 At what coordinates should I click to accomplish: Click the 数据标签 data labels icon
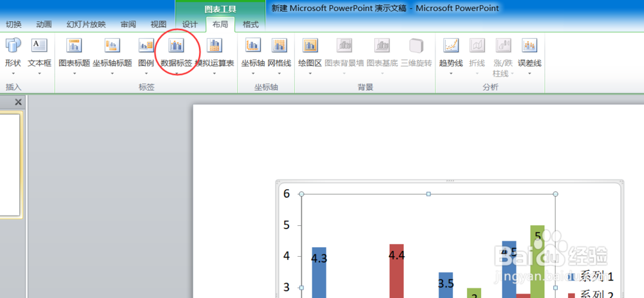(176, 45)
